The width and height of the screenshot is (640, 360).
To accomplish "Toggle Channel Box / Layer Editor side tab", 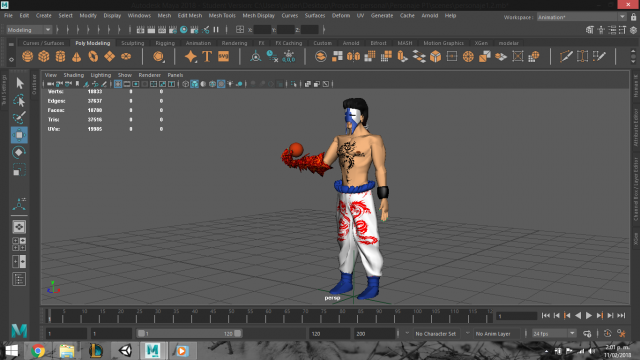I will tap(636, 189).
